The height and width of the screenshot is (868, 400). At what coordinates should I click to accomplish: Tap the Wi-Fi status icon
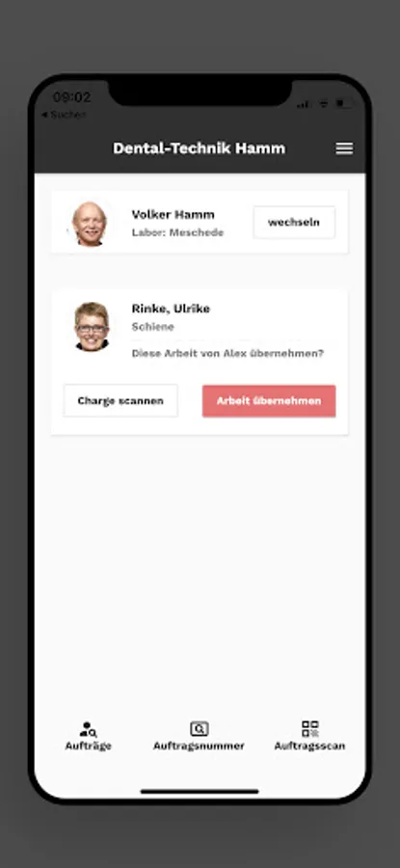pos(324,104)
